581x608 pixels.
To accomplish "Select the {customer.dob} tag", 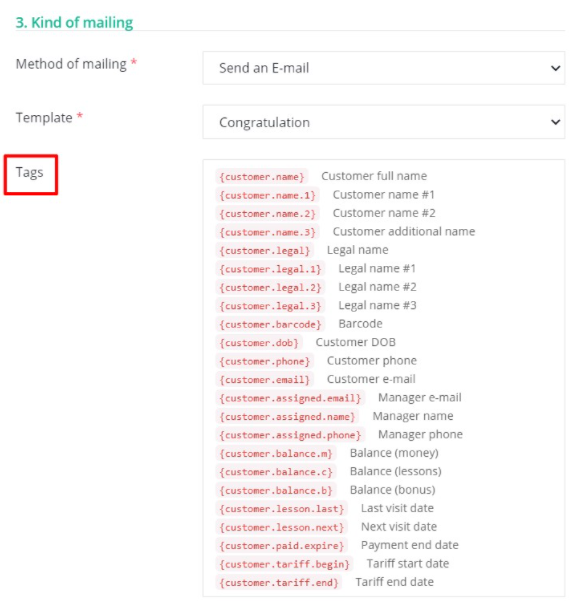I will (x=259, y=343).
